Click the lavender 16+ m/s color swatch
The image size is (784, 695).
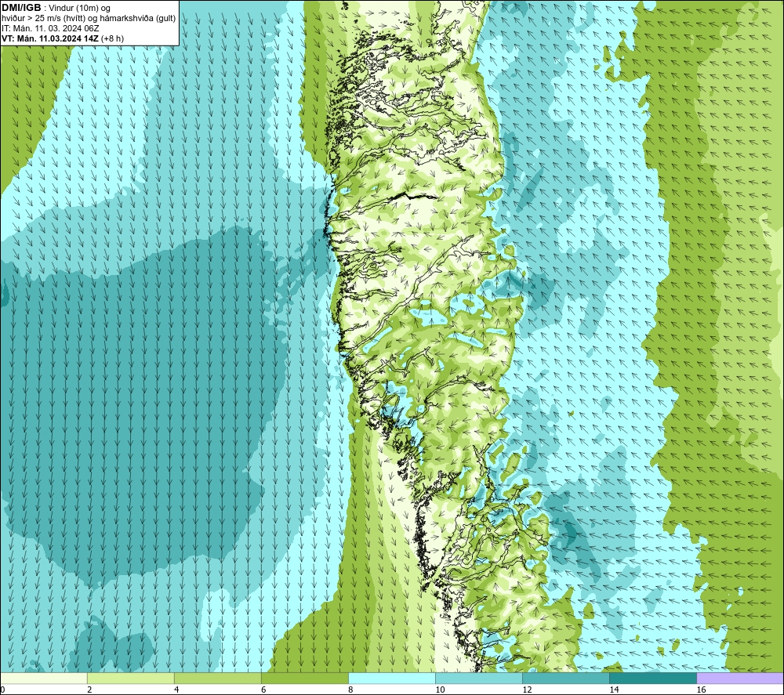pos(739,678)
